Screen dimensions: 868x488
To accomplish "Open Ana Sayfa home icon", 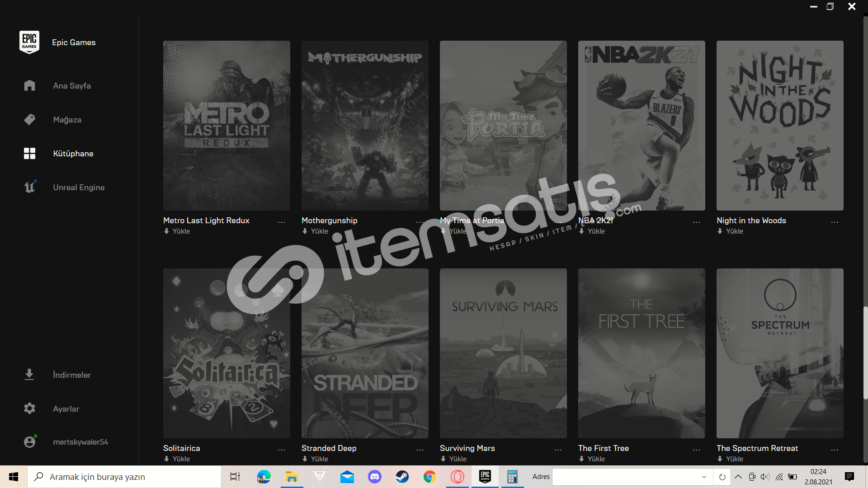I will (x=29, y=85).
